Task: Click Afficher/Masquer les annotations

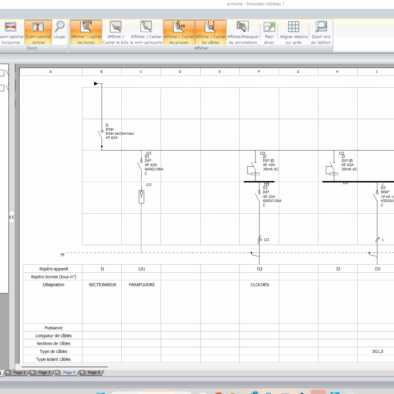Action: [x=243, y=32]
